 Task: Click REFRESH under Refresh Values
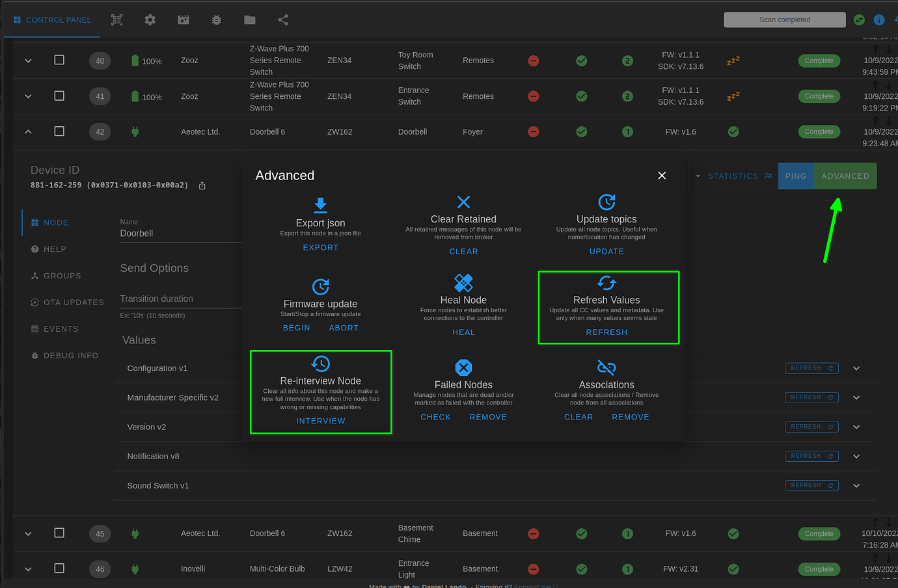607,332
